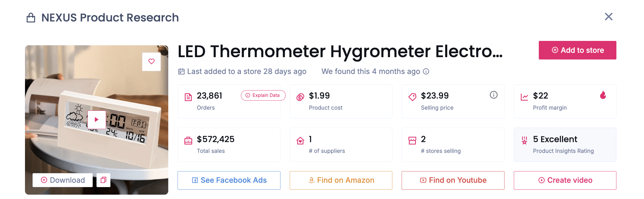Toggle the heart favorite on product image
The width and height of the screenshot is (644, 199).
coord(151,61)
